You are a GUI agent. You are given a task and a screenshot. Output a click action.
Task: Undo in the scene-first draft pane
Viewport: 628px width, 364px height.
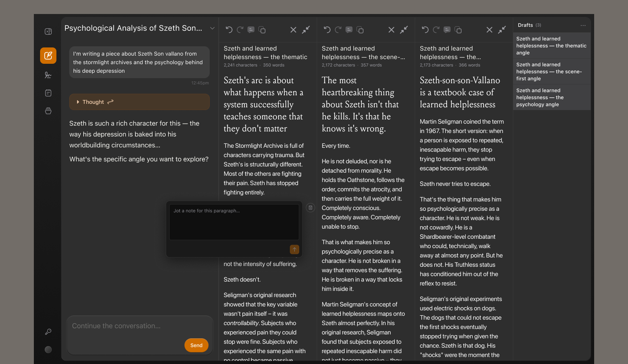[327, 30]
